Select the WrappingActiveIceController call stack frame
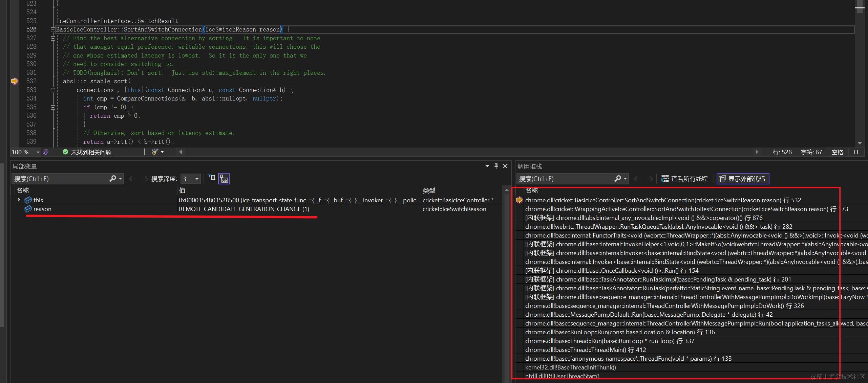 (x=677, y=209)
